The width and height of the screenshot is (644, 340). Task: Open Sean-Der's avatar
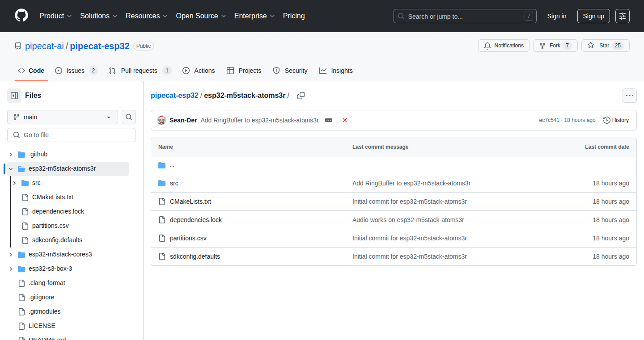coord(161,120)
